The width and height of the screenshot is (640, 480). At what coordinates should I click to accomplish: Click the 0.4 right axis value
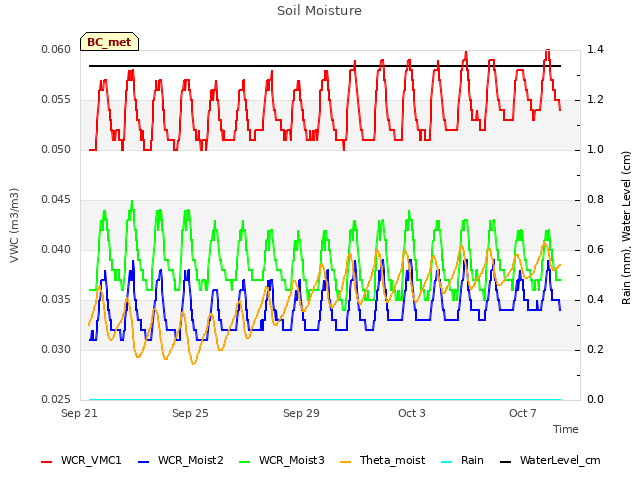[x=595, y=300]
